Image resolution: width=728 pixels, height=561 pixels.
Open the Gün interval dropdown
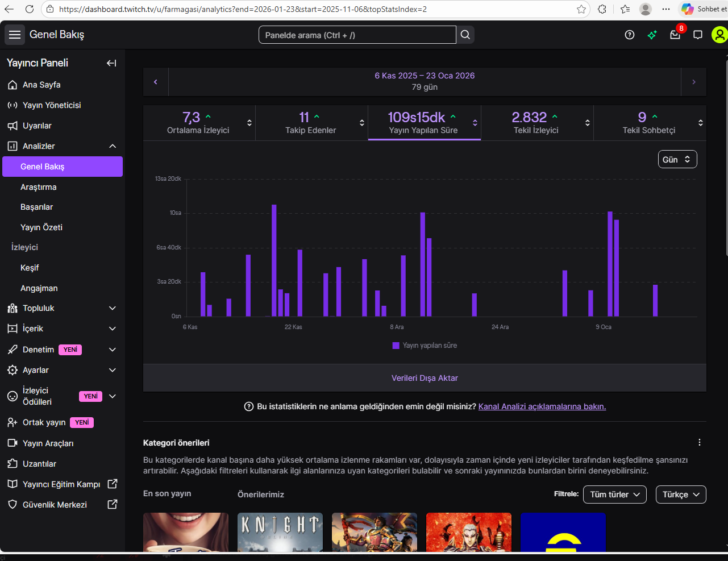677,159
